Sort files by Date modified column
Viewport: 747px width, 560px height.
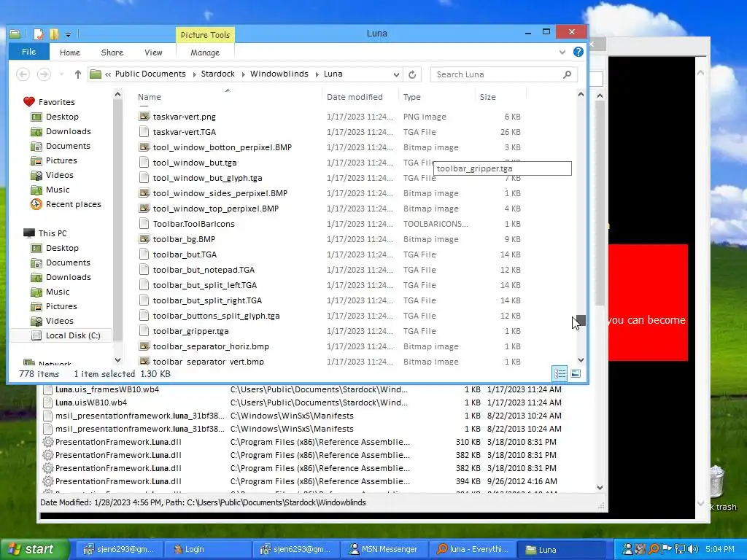(355, 97)
